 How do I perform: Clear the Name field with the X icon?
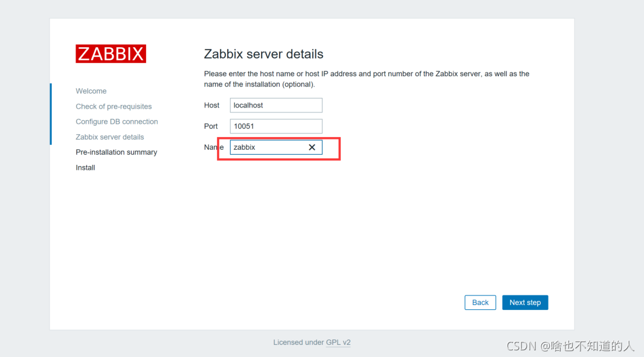312,147
